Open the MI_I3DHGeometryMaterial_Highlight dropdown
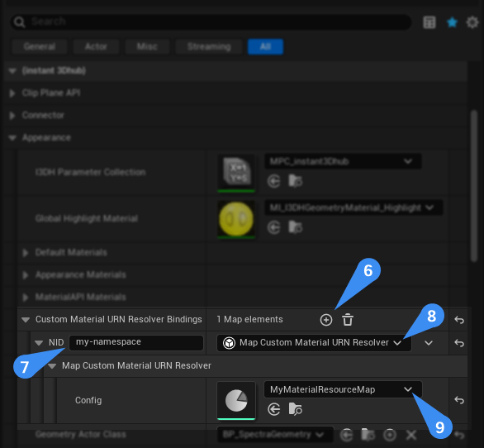 click(354, 207)
